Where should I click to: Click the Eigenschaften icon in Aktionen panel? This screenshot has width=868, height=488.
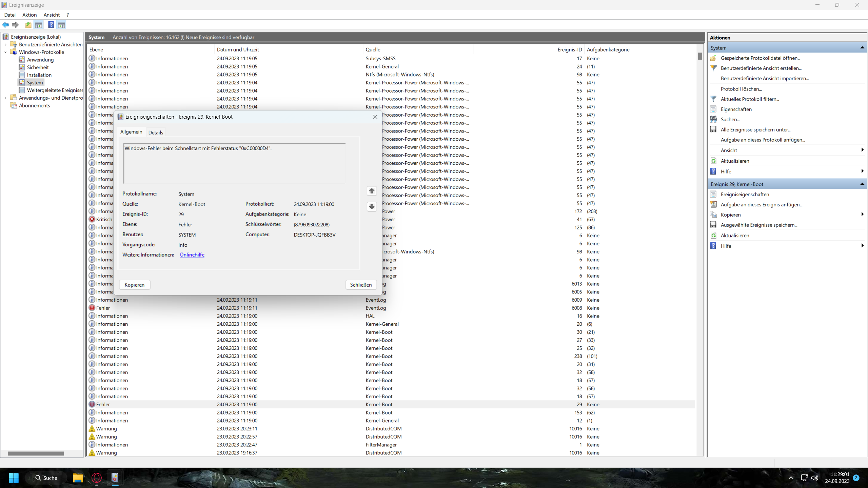[x=714, y=109]
